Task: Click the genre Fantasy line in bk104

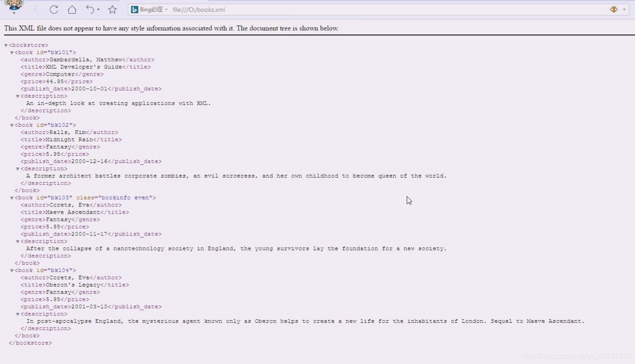Action: tap(60, 292)
